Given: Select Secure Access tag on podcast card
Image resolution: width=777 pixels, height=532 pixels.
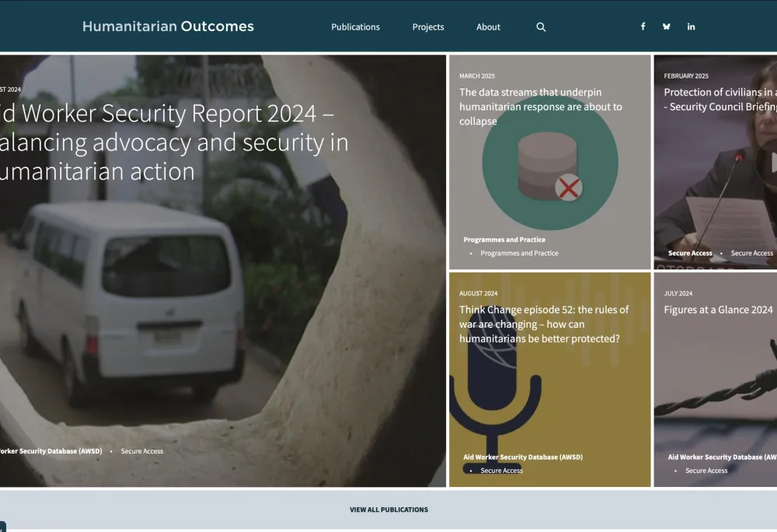Looking at the screenshot, I should [x=501, y=471].
